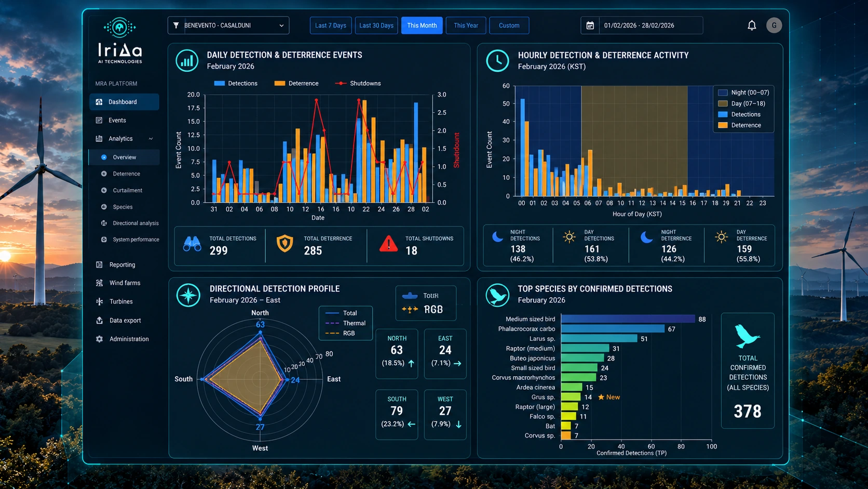This screenshot has width=868, height=489.
Task: Click the Wind farms sidebar icon
Action: point(99,283)
